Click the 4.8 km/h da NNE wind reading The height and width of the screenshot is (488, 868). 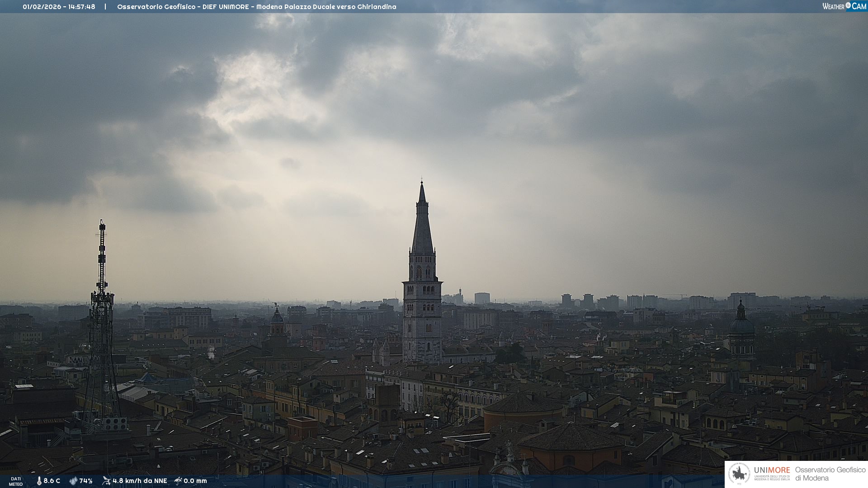tap(140, 481)
